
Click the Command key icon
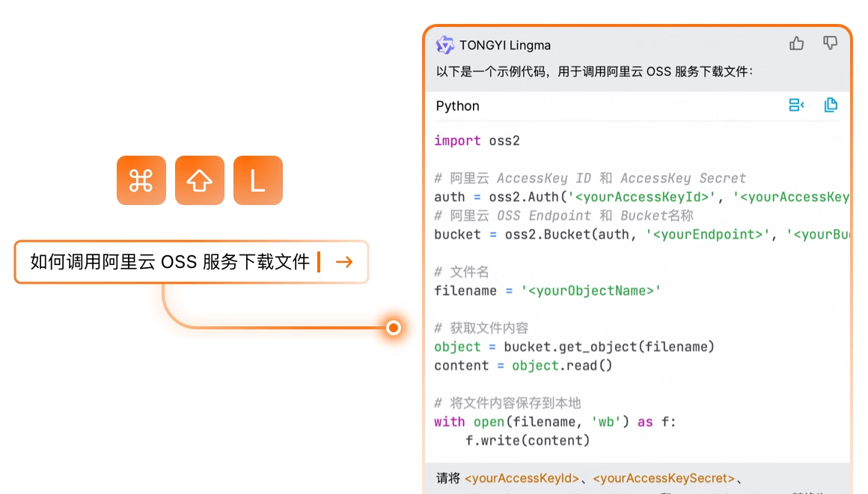pyautogui.click(x=141, y=180)
